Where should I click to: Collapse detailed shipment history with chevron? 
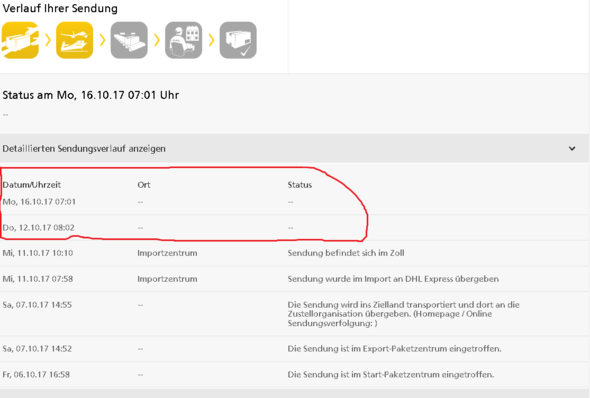572,149
